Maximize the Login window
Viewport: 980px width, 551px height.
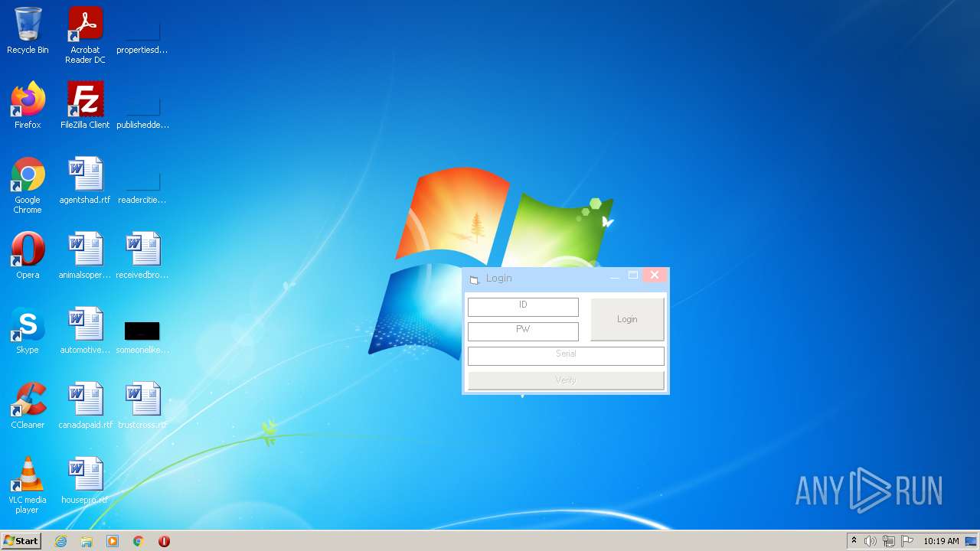633,275
